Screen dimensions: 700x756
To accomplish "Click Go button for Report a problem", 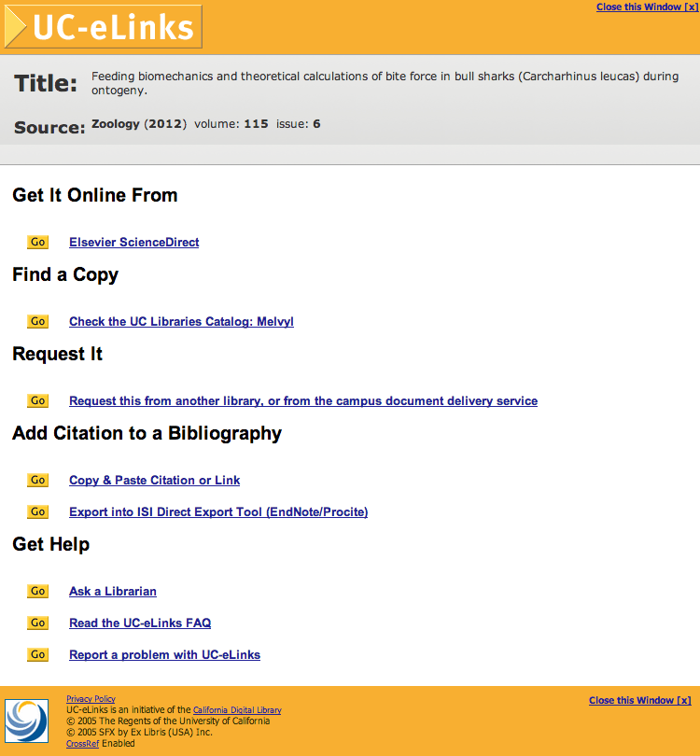I will coord(37,654).
